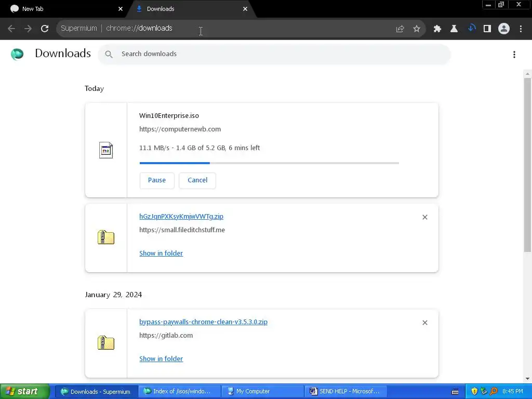Viewport: 532px width, 399px height.
Task: Click the bypass-paywalls zip archive icon
Action: click(x=106, y=343)
